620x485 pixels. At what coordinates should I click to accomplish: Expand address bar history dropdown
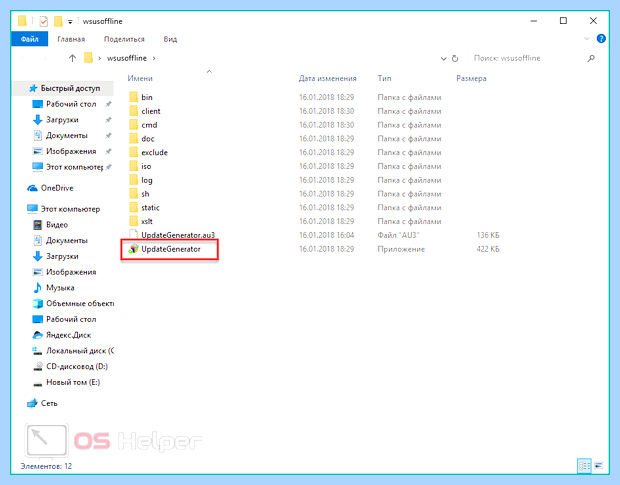[443, 59]
